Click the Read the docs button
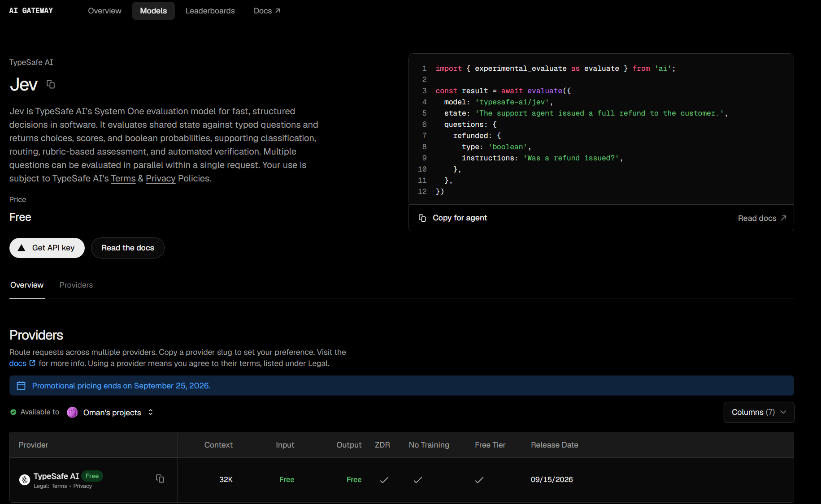Screen dimensions: 821x504 click(x=128, y=248)
